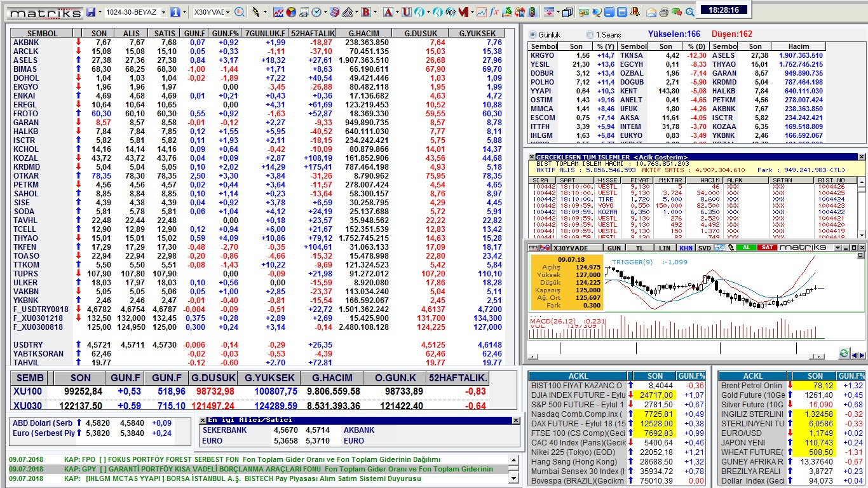Click the news document toolbar icon

(304, 12)
